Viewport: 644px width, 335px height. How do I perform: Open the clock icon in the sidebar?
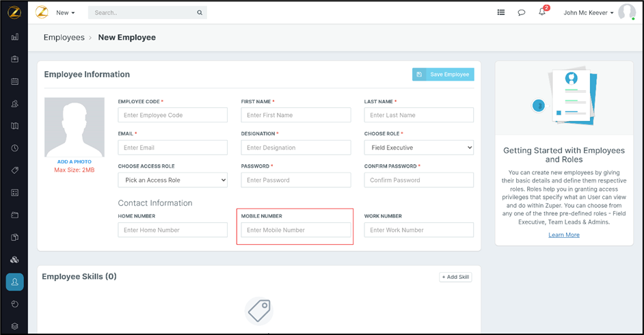click(x=15, y=148)
